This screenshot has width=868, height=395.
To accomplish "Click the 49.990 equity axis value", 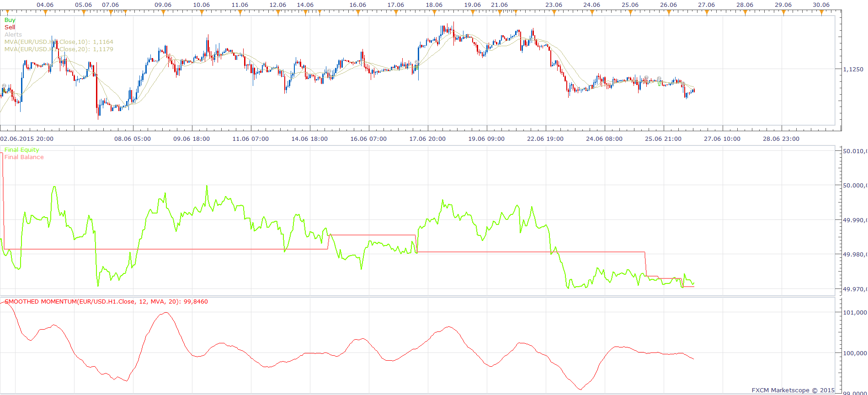I will 854,220.
